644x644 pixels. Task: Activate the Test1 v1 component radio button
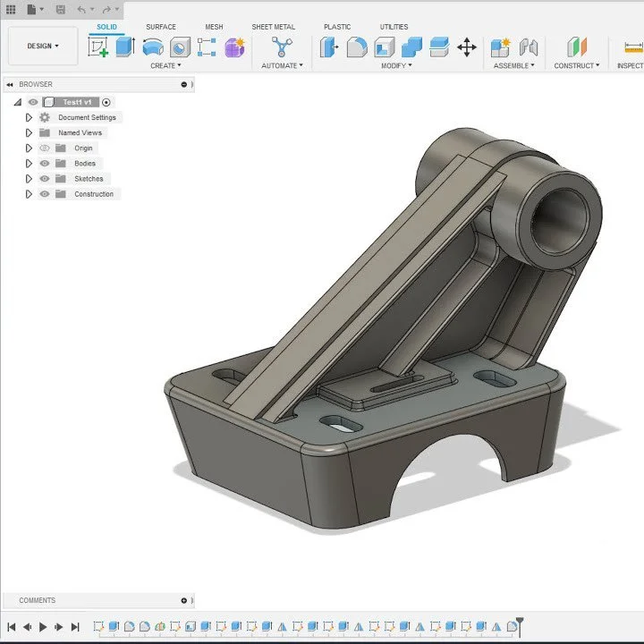[x=106, y=102]
